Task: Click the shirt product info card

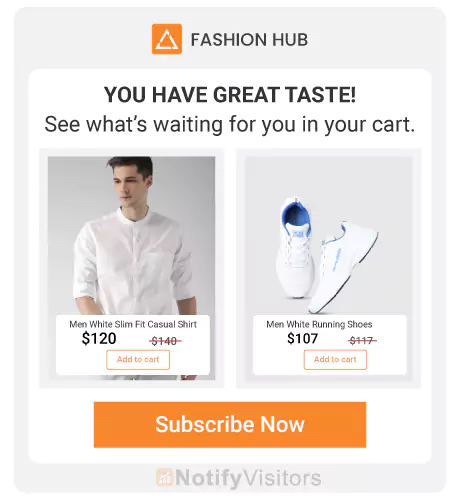Action: [x=133, y=345]
